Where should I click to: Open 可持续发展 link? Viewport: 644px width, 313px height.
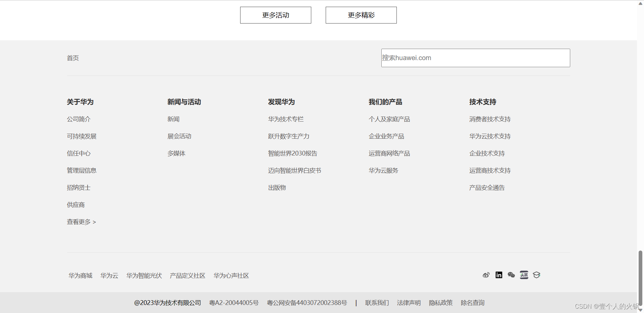pyautogui.click(x=82, y=136)
